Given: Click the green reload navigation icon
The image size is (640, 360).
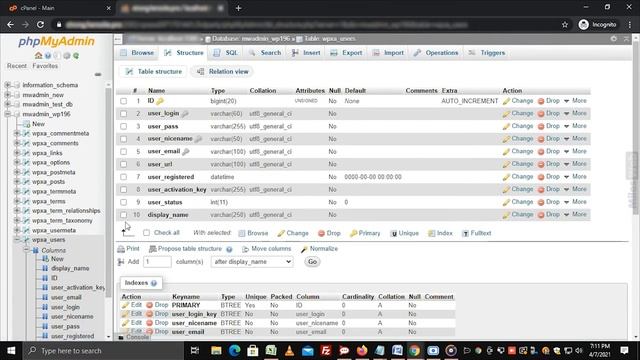Looking at the screenshot, I should tap(76, 56).
